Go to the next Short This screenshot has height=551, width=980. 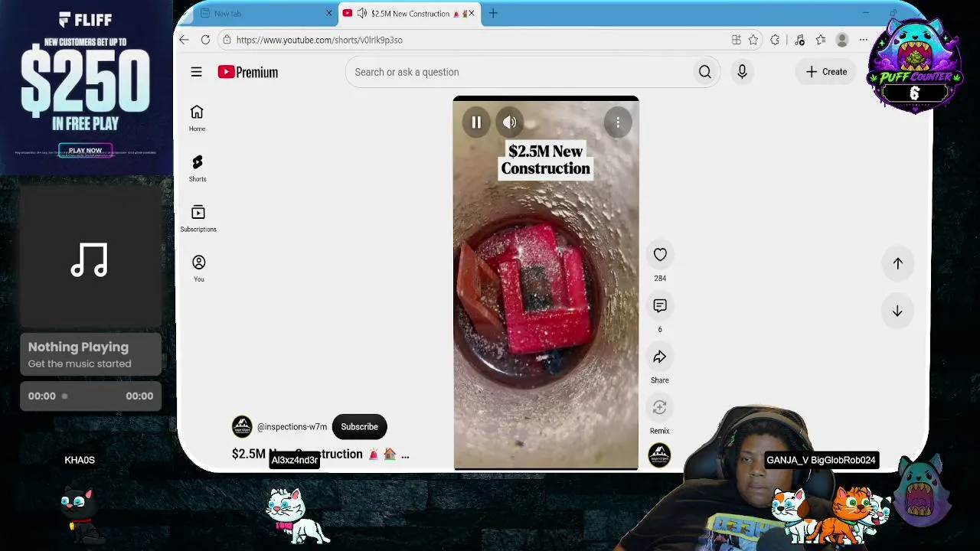coord(897,311)
